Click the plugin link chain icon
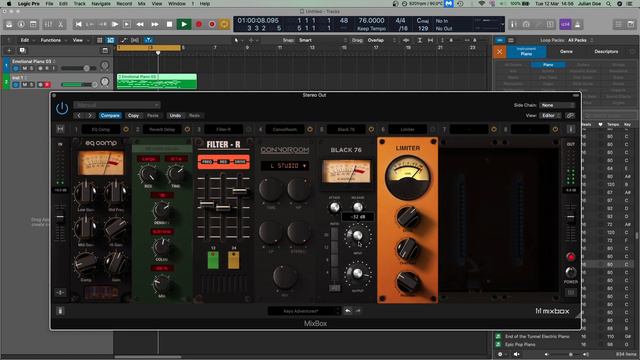Image resolution: width=640 pixels, height=360 pixels. 570,116
